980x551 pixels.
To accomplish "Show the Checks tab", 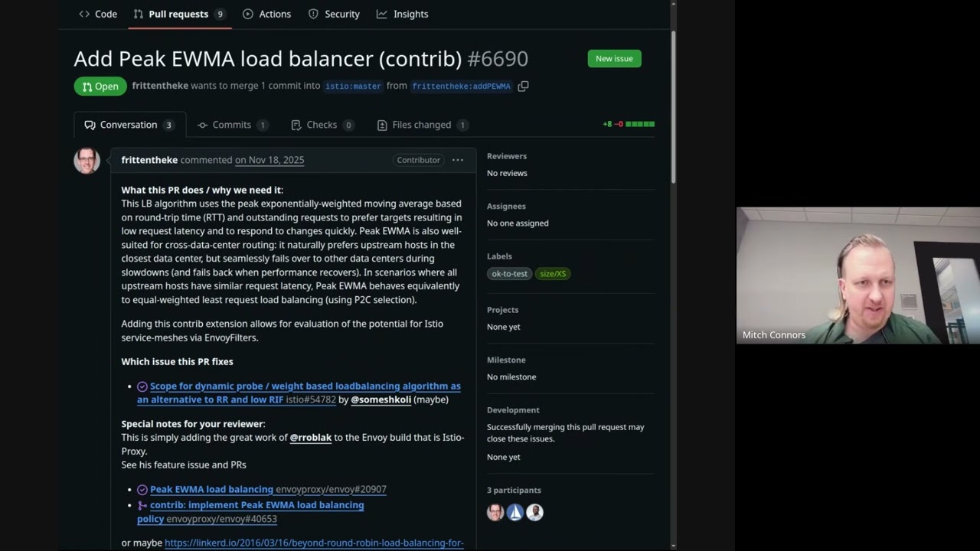I will [x=322, y=125].
